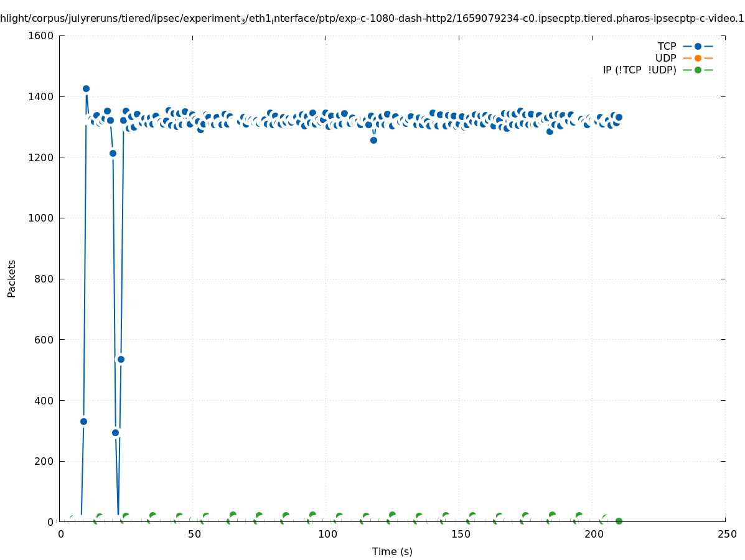Image resolution: width=745 pixels, height=560 pixels.
Task: Select the UDP legend label
Action: (665, 58)
